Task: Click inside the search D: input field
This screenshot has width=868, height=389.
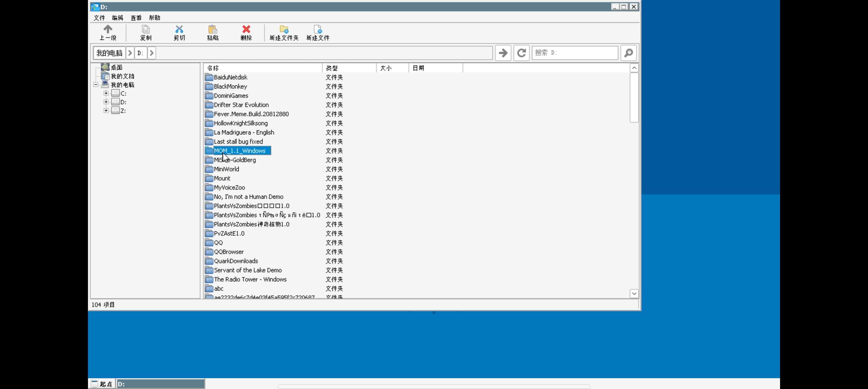Action: click(575, 53)
